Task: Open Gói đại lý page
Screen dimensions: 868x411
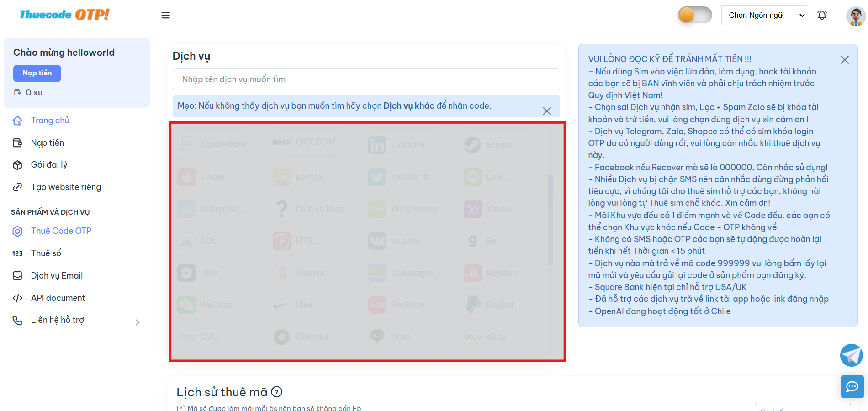Action: tap(49, 164)
